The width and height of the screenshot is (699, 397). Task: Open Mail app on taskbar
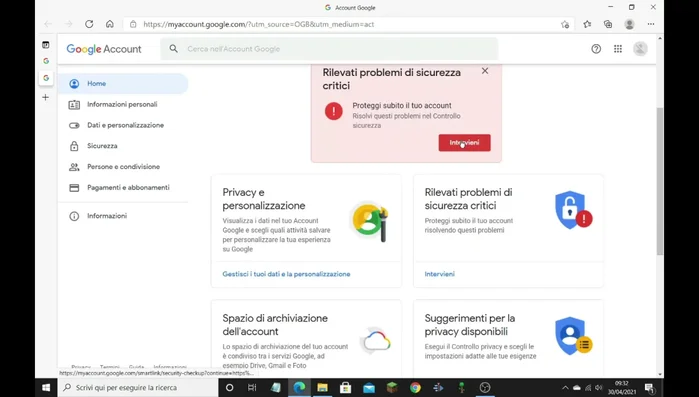click(369, 388)
